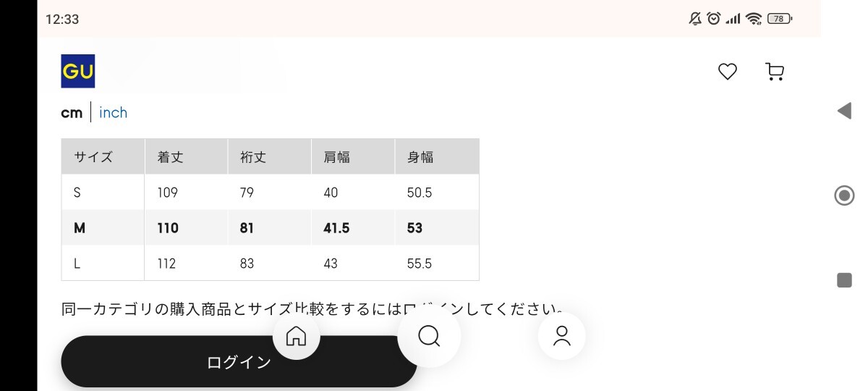Tap the 身幅 column header

click(420, 157)
